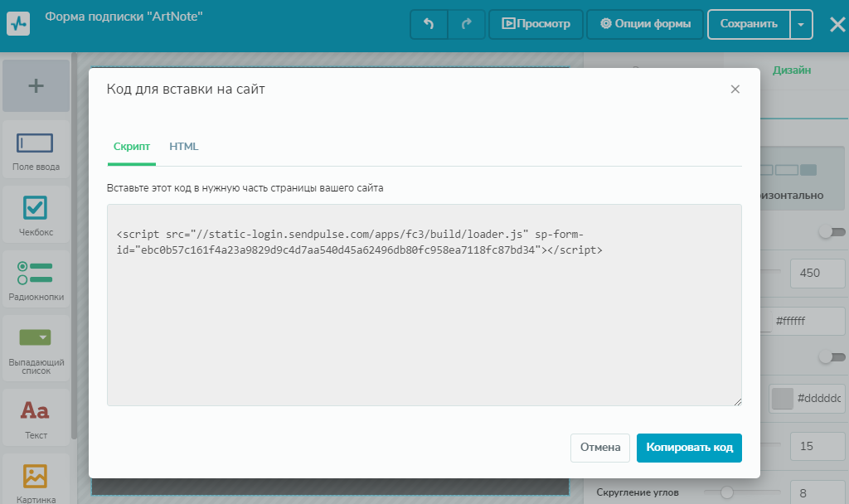The height and width of the screenshot is (504, 849).
Task: Select the image element icon
Action: click(36, 475)
